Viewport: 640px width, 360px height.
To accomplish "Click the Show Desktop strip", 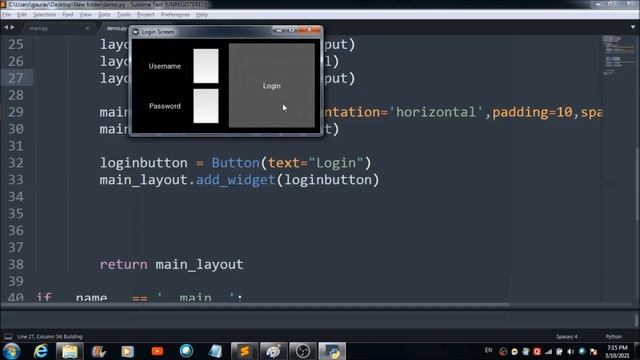I will point(637,351).
